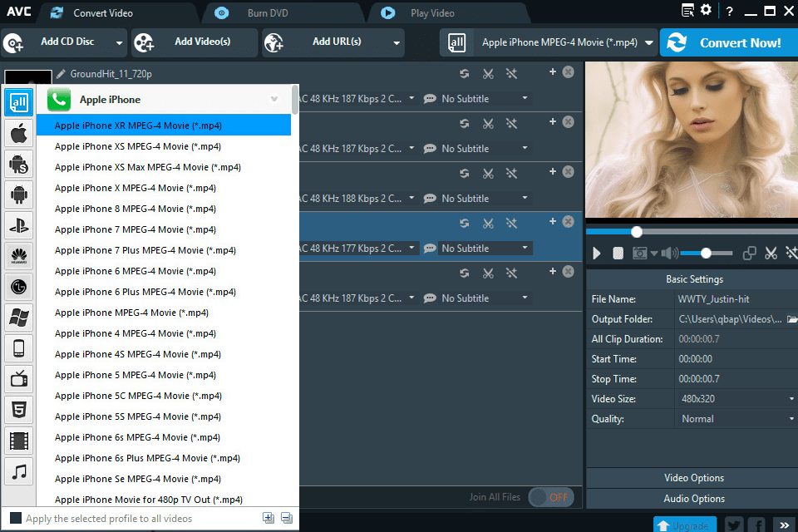Select the All profiles category icon
This screenshot has height=532, width=798.
pyautogui.click(x=19, y=102)
